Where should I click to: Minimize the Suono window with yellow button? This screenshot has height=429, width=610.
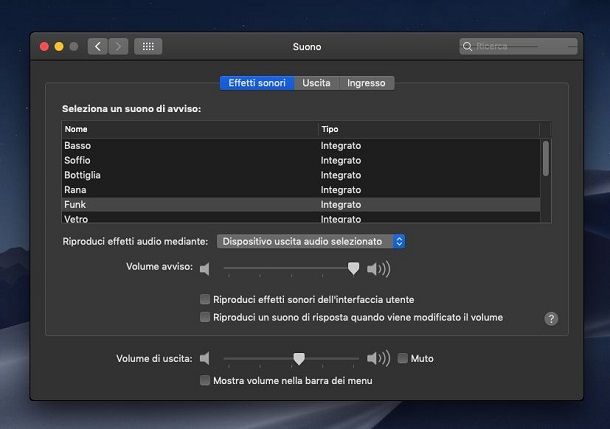tap(59, 47)
